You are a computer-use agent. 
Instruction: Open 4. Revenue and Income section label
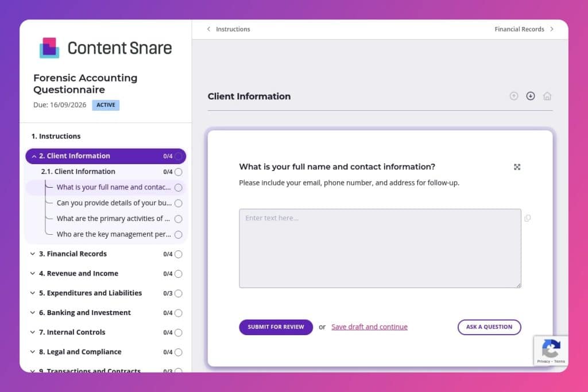click(x=78, y=273)
